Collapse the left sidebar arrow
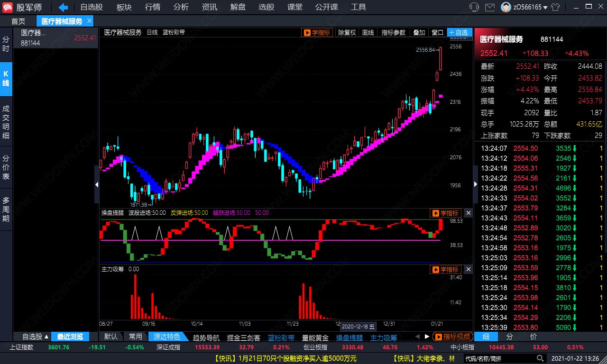The height and width of the screenshot is (364, 607). [x=97, y=185]
